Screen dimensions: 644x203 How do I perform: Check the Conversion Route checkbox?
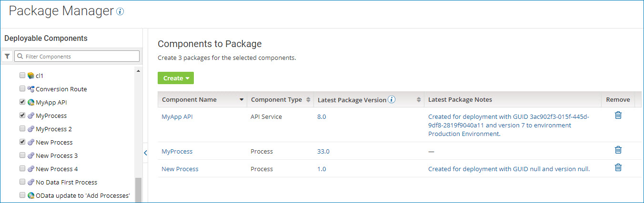tap(22, 88)
